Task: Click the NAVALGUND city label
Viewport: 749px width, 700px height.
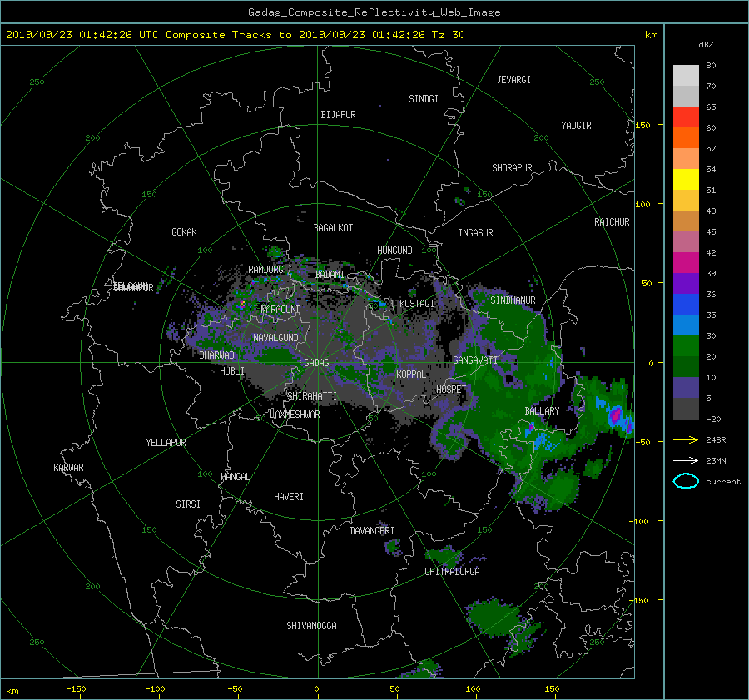Action: click(275, 338)
